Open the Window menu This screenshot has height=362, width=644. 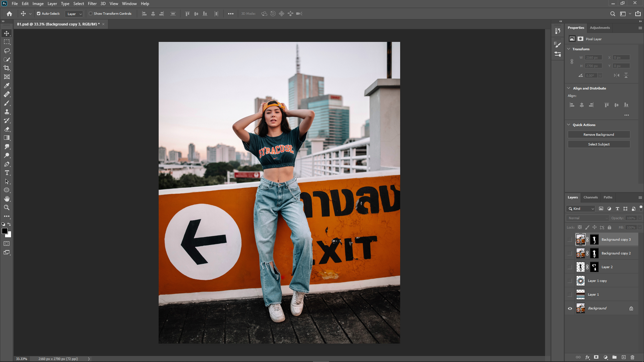coord(129,4)
